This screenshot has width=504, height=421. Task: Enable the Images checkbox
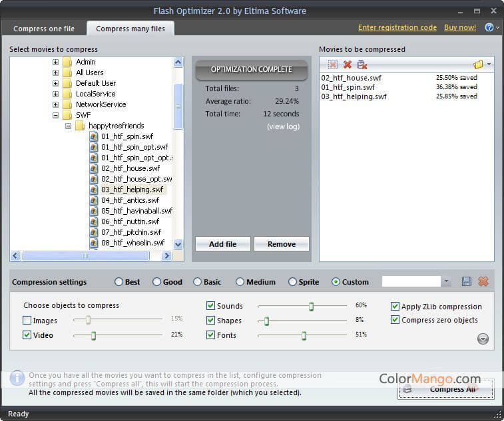coord(27,321)
